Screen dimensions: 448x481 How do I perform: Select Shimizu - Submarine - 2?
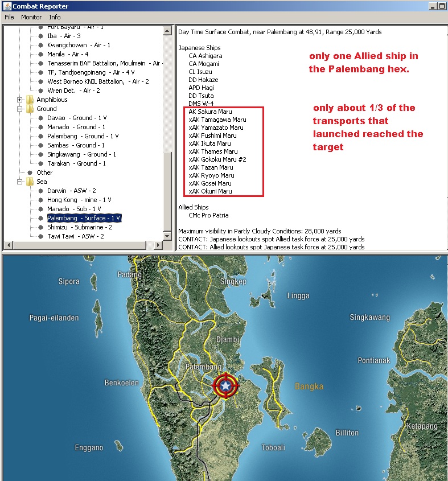(x=80, y=227)
